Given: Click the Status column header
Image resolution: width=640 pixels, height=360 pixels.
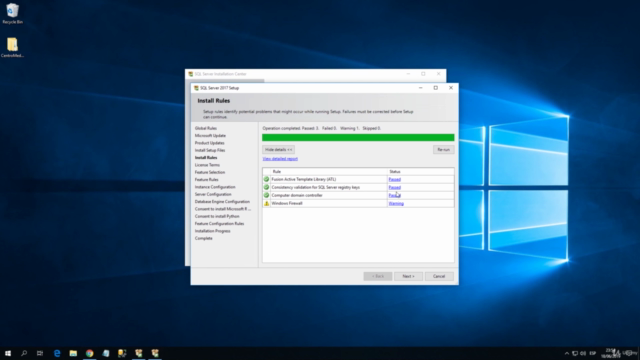Looking at the screenshot, I should point(421,171).
